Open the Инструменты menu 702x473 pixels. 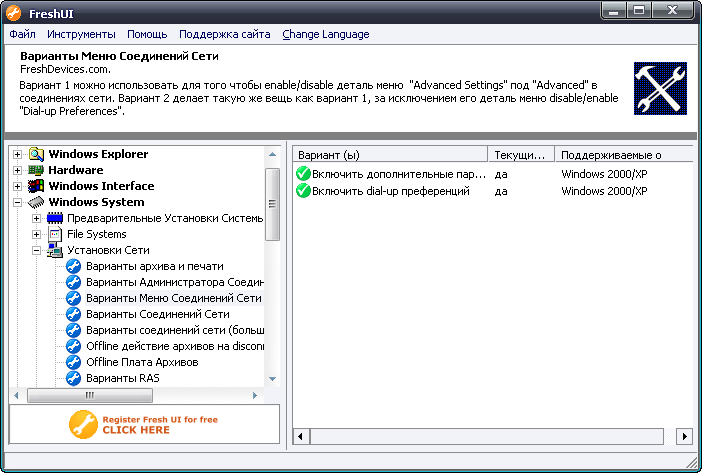(x=81, y=34)
